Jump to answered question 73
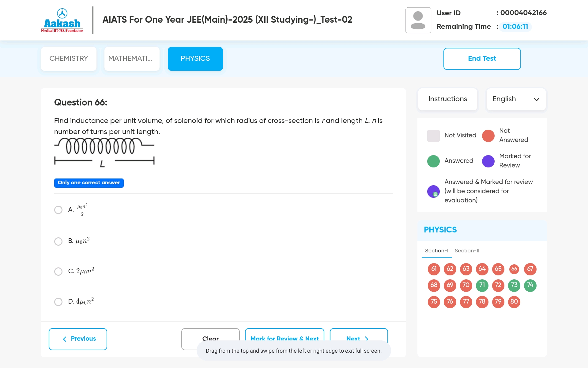 pos(514,285)
